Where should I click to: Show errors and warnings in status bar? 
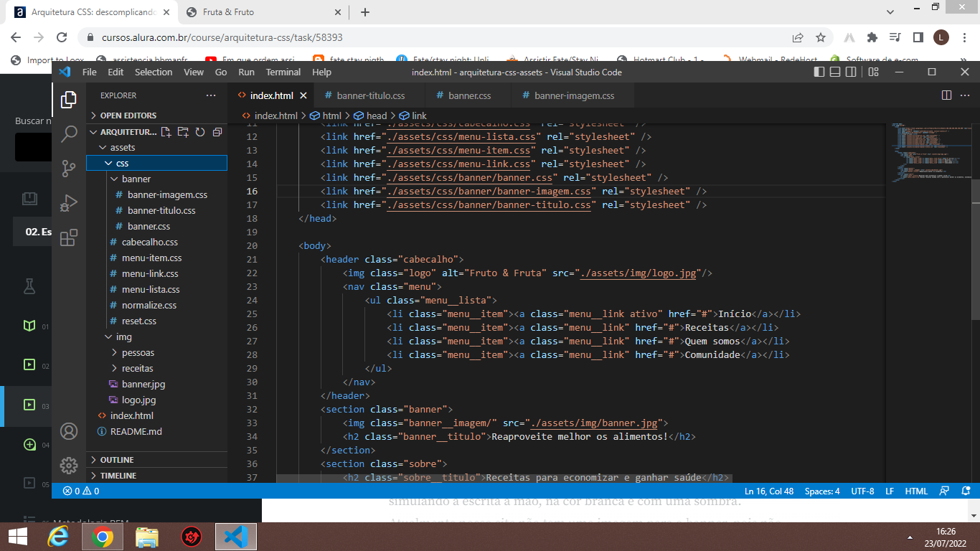pos(80,491)
